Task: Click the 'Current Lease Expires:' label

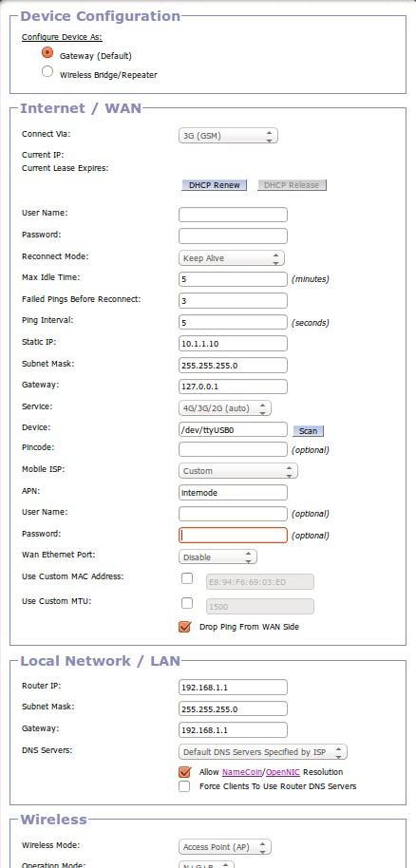Action: tap(65, 168)
